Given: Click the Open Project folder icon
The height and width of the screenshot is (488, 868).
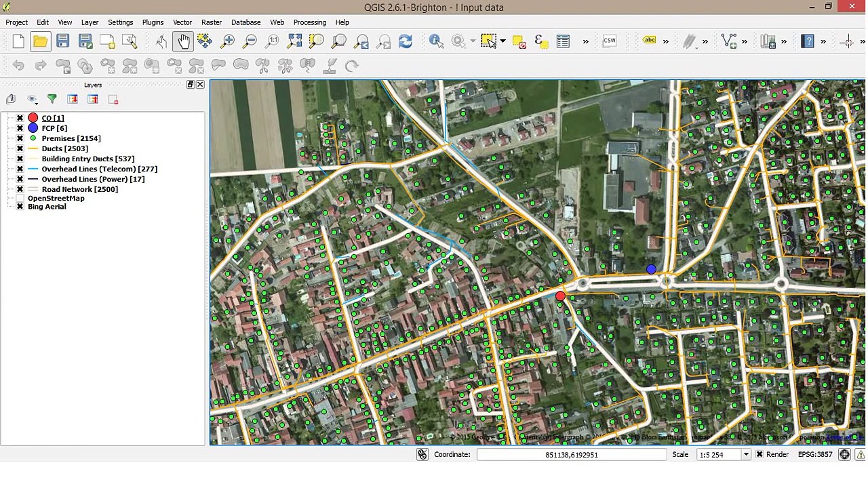Looking at the screenshot, I should point(40,41).
